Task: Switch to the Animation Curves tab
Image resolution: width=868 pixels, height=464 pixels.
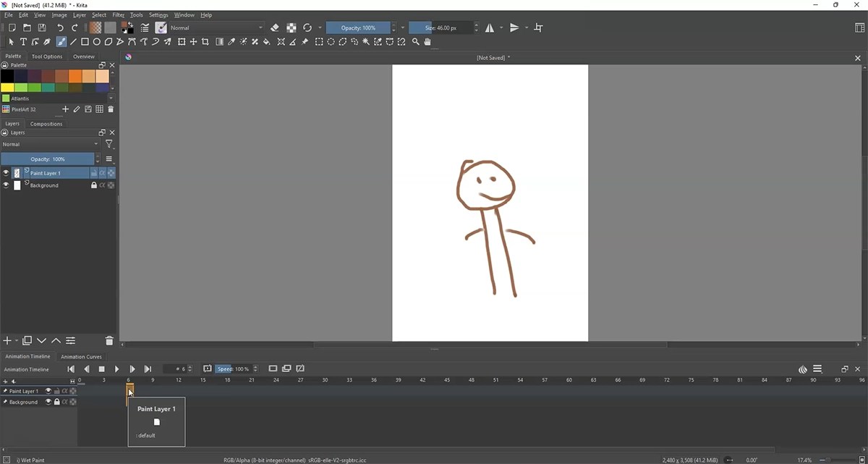Action: pyautogui.click(x=81, y=356)
